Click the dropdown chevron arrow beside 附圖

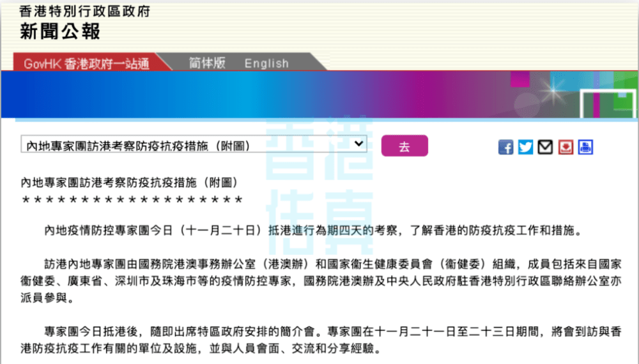[x=358, y=144]
